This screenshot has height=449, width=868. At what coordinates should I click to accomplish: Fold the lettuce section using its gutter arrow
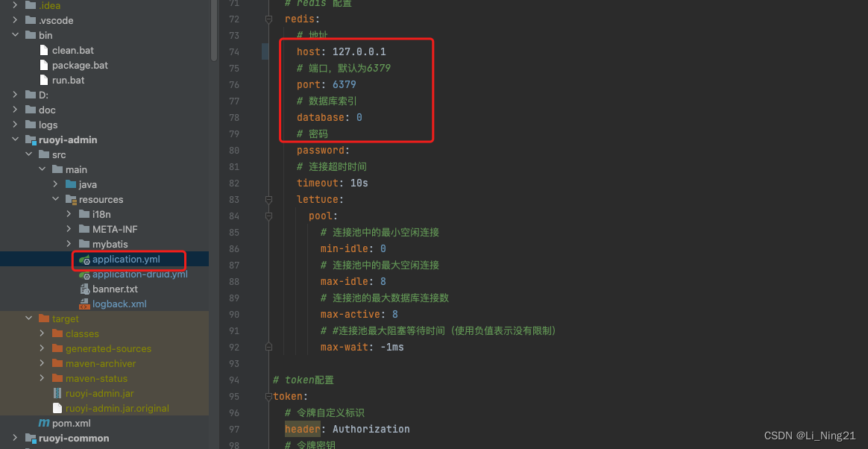click(x=268, y=198)
